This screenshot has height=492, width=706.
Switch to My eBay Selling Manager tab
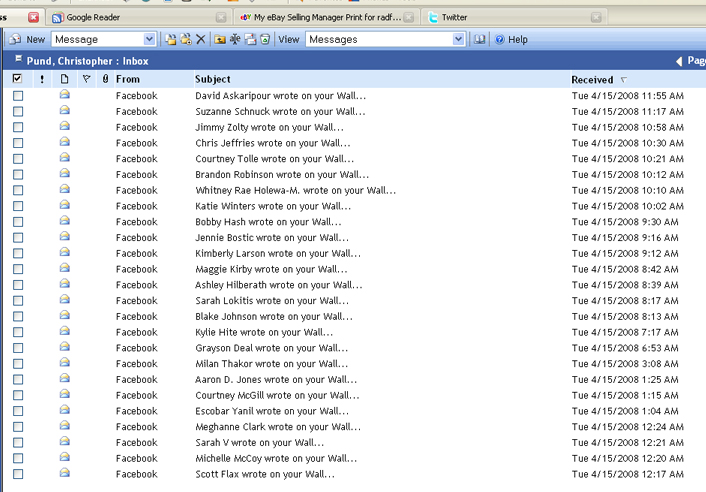(x=327, y=18)
